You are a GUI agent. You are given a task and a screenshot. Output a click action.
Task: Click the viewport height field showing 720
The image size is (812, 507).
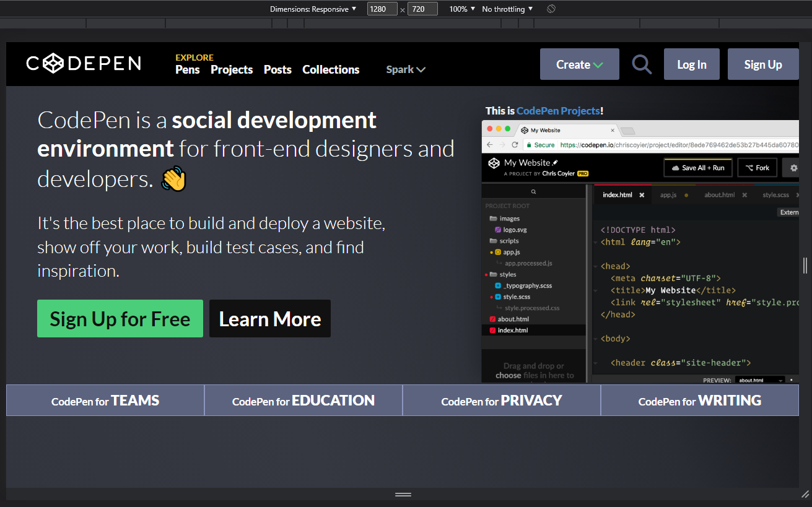[422, 9]
